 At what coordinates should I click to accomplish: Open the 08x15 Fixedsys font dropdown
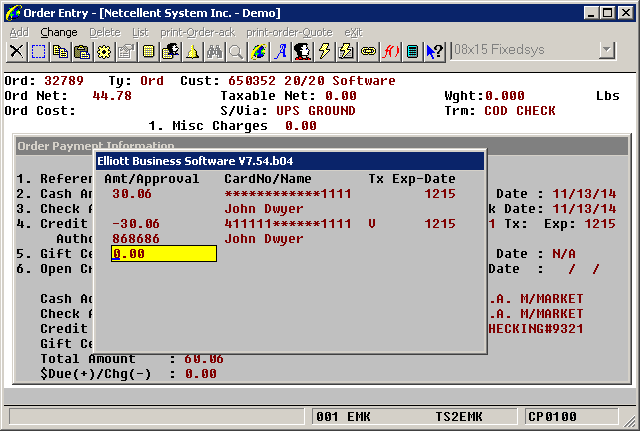click(607, 50)
